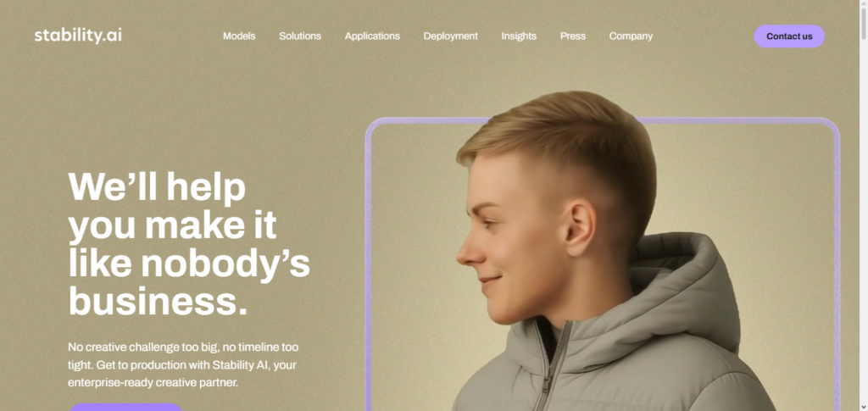Expand the Solutions navigation item
The width and height of the screenshot is (868, 411).
coord(300,36)
